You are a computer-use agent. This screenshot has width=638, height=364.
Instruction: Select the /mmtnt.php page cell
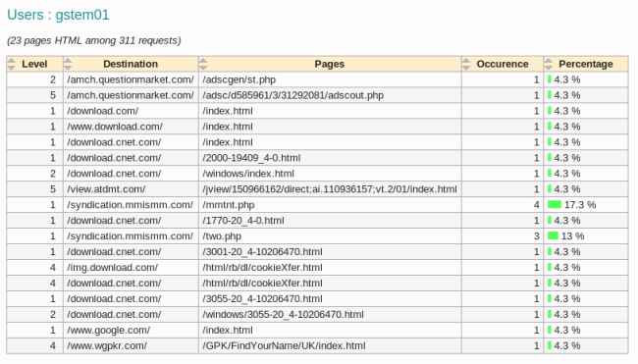tap(330, 205)
